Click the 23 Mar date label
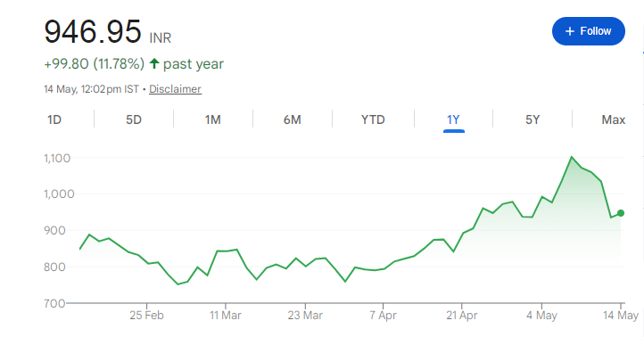 point(305,316)
